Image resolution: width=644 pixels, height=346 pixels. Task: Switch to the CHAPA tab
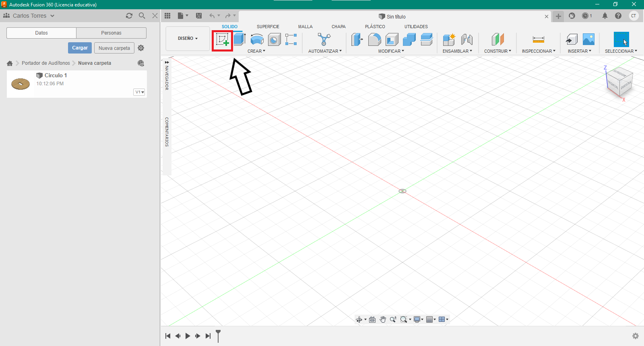pyautogui.click(x=339, y=27)
